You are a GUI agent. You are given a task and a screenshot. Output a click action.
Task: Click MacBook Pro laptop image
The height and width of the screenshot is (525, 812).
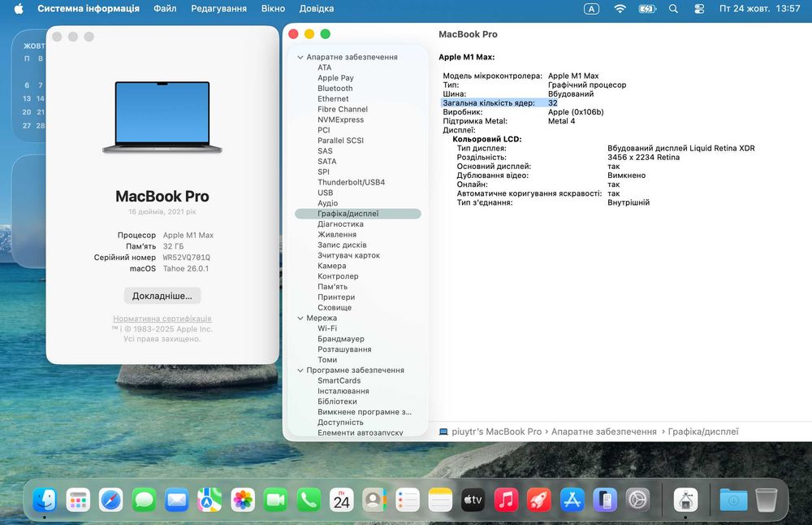[162, 117]
